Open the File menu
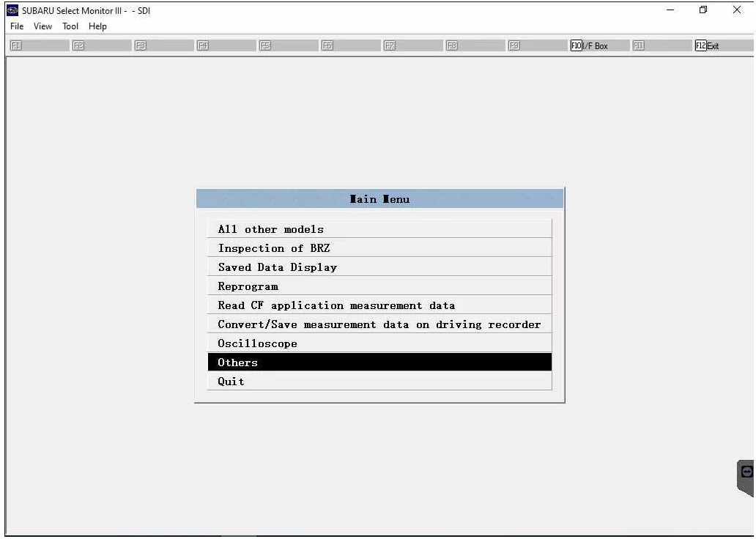 click(x=17, y=26)
